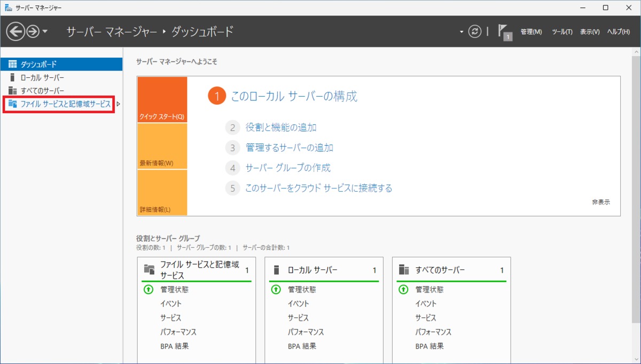Click the refresh icon in header
The image size is (641, 364).
475,31
